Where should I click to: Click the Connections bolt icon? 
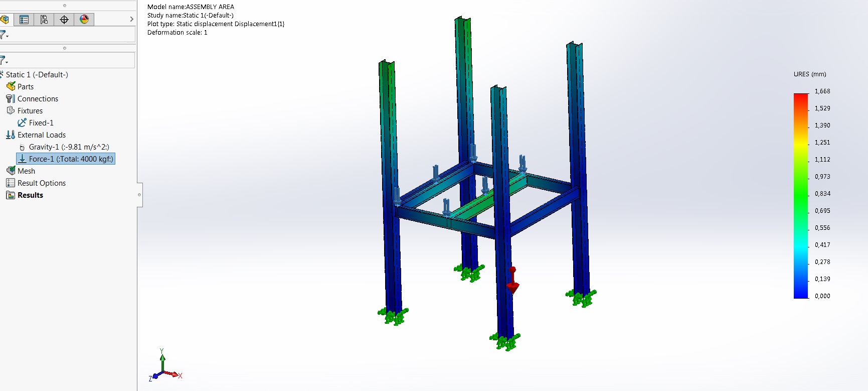pyautogui.click(x=11, y=98)
